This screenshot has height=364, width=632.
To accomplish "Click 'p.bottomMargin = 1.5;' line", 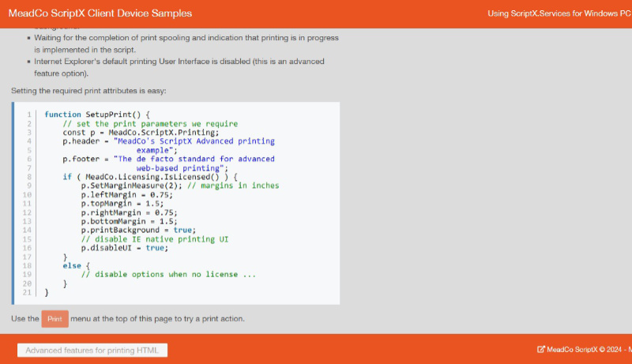I will tap(129, 221).
